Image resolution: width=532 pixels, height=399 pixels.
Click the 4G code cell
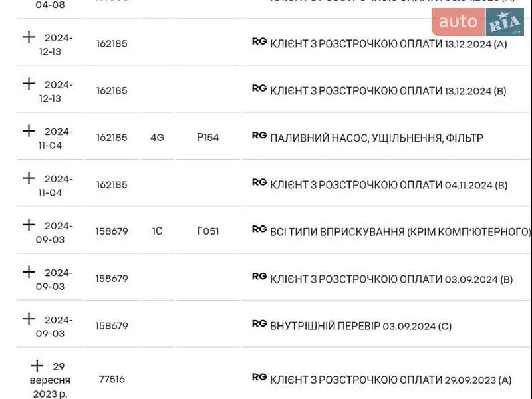click(x=157, y=138)
